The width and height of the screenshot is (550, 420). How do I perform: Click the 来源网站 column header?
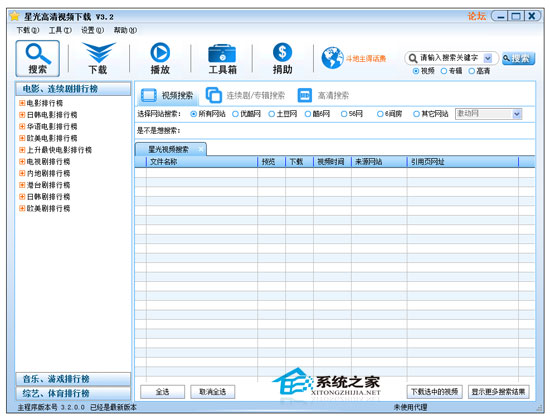[x=379, y=162]
